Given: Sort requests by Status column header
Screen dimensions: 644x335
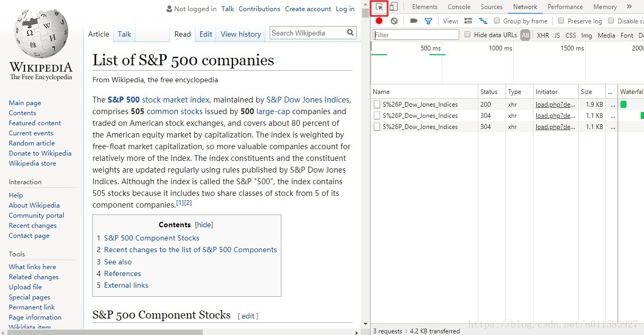Looking at the screenshot, I should pos(492,92).
